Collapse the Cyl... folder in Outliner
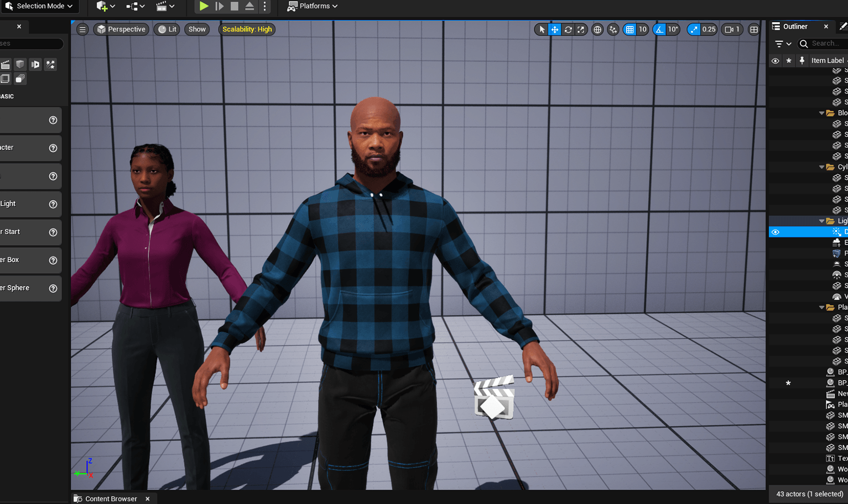The image size is (848, 504). (x=822, y=167)
